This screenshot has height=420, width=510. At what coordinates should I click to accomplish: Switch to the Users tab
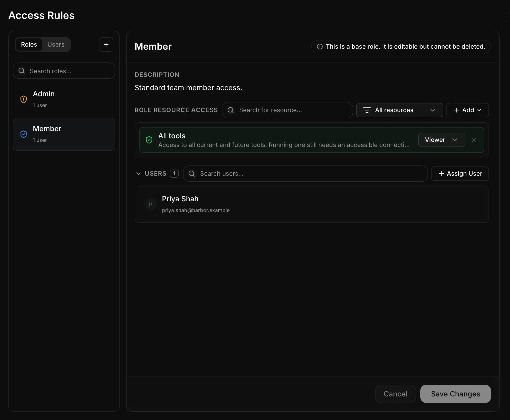(56, 45)
